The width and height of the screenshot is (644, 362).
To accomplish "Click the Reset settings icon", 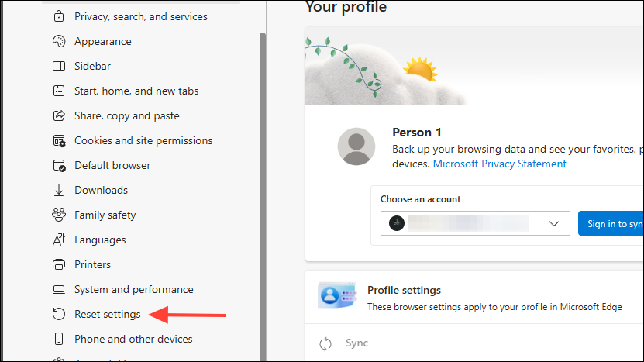I will pos(59,314).
